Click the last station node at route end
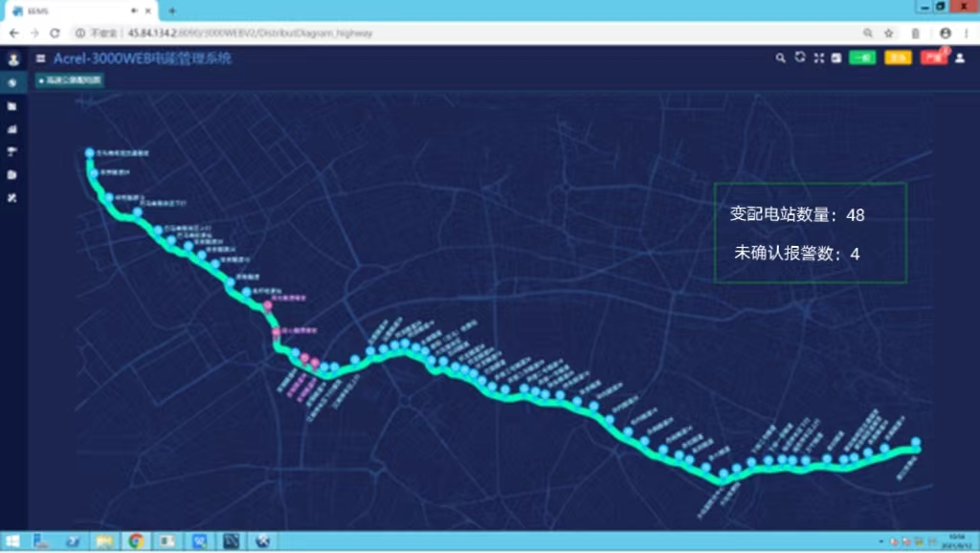The width and height of the screenshot is (980, 553). [x=916, y=442]
